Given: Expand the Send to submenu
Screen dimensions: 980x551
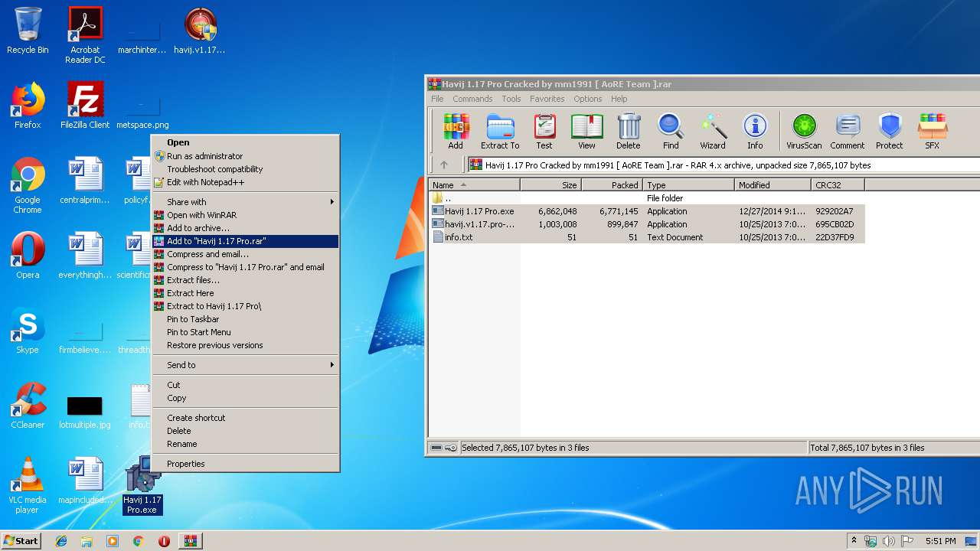Looking at the screenshot, I should click(x=245, y=365).
